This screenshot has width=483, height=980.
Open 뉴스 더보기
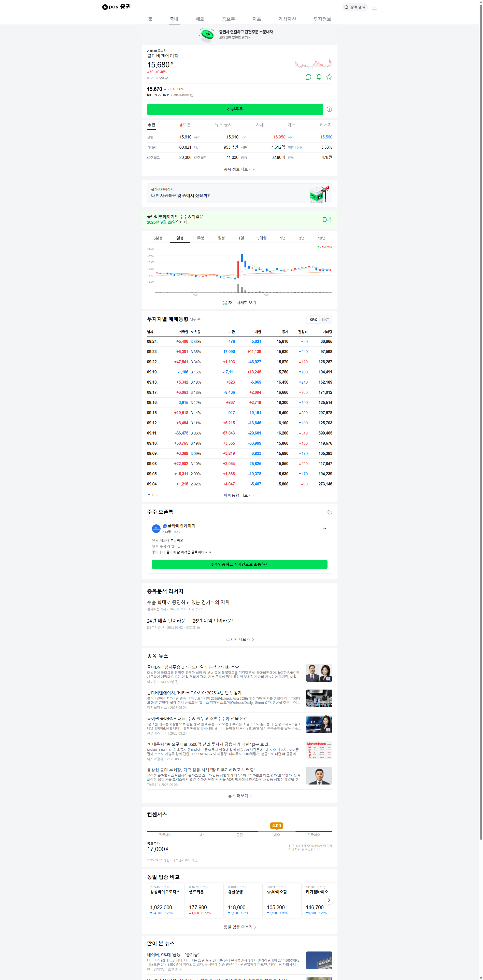click(240, 796)
